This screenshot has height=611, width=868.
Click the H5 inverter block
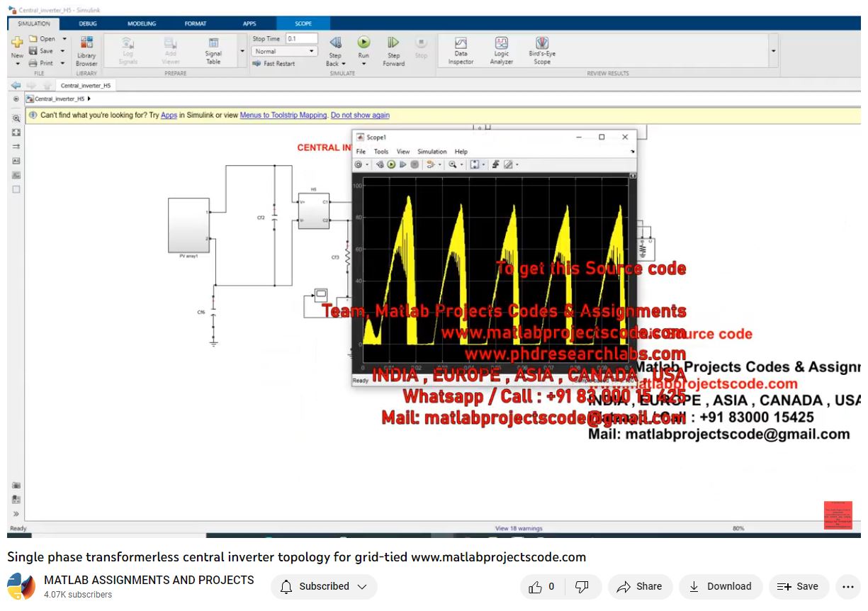coord(314,211)
